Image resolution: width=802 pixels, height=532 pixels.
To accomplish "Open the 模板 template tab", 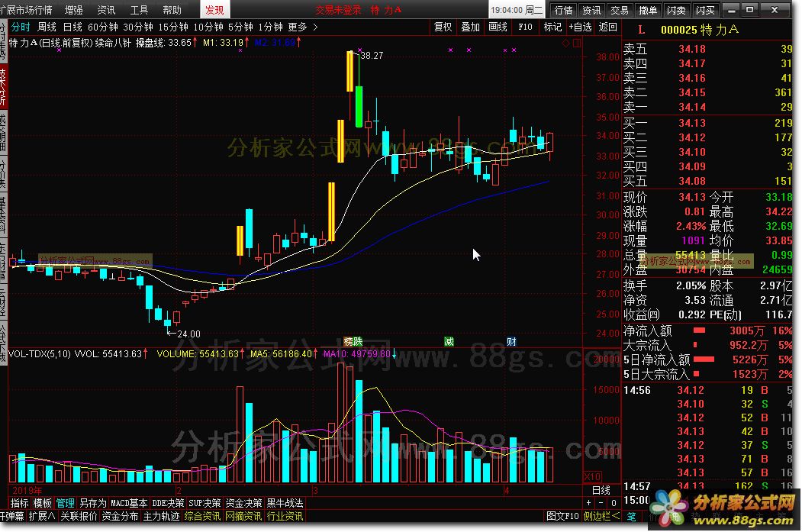I will click(42, 503).
